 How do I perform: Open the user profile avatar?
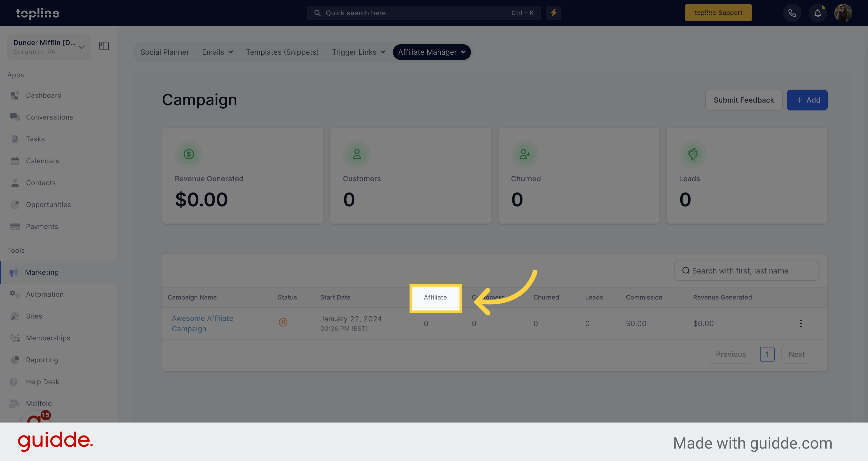click(x=843, y=13)
